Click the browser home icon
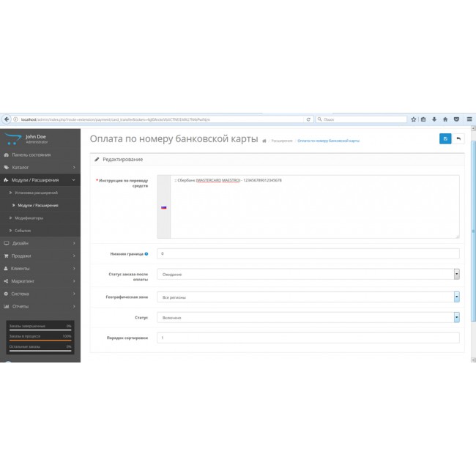 click(445, 119)
